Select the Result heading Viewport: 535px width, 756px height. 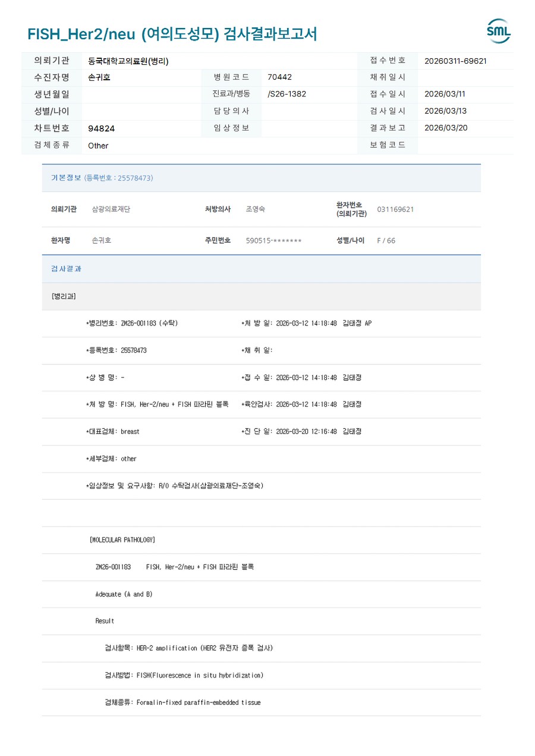[105, 621]
